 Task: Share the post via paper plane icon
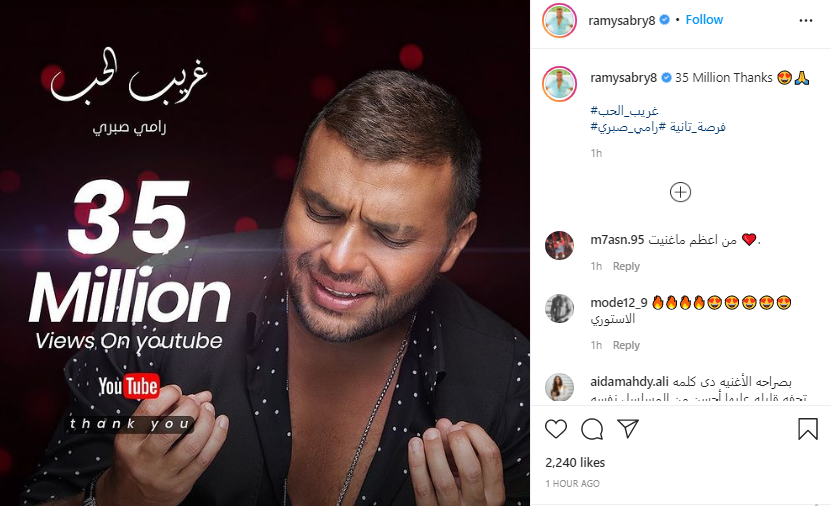(x=628, y=428)
